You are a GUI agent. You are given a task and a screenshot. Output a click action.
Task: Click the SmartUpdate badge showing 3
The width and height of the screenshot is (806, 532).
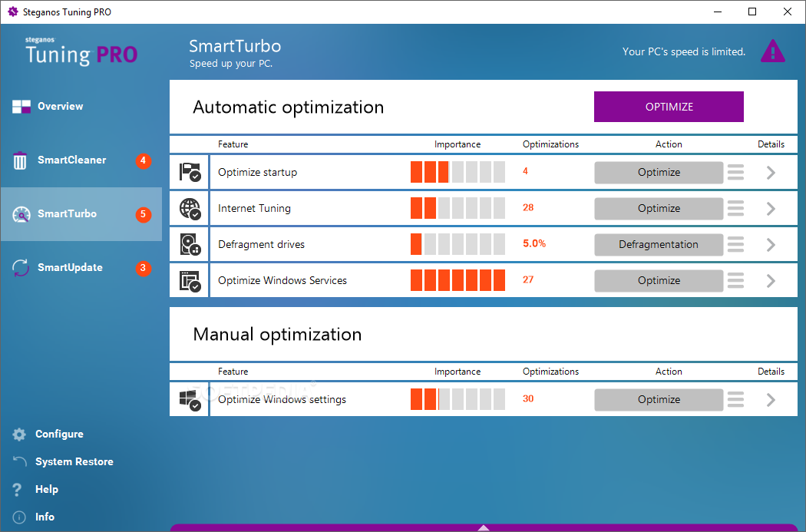coord(144,268)
